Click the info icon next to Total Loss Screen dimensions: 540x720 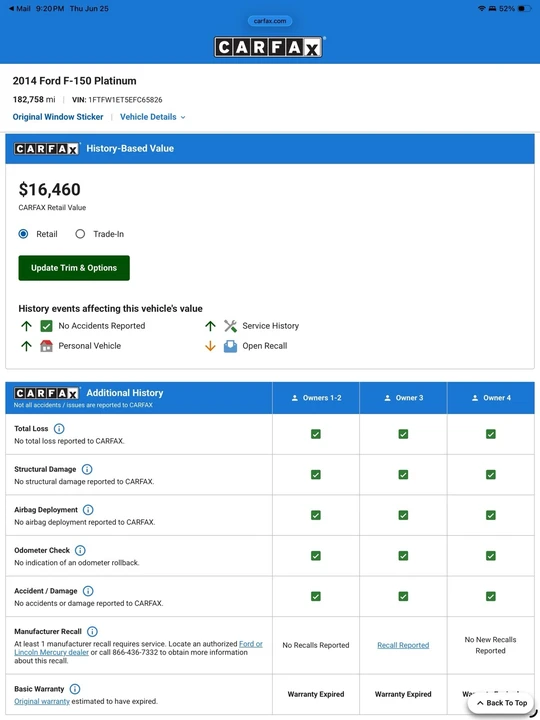(59, 428)
